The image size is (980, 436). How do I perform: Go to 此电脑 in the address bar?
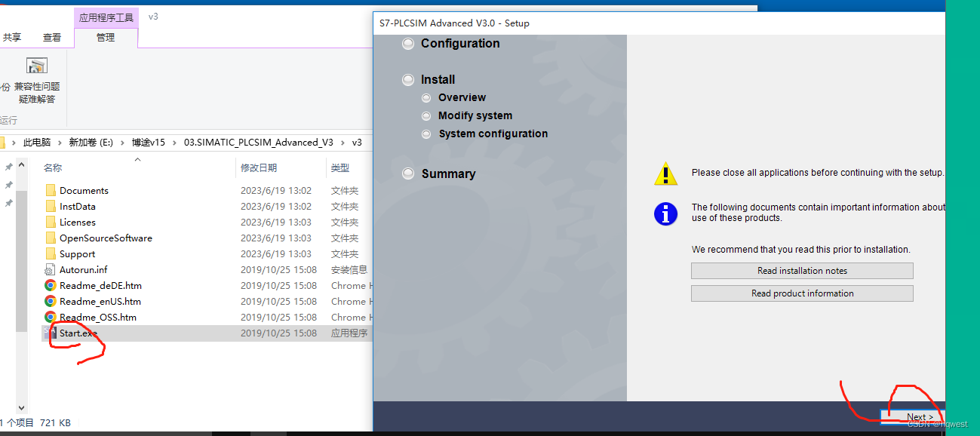click(x=37, y=142)
